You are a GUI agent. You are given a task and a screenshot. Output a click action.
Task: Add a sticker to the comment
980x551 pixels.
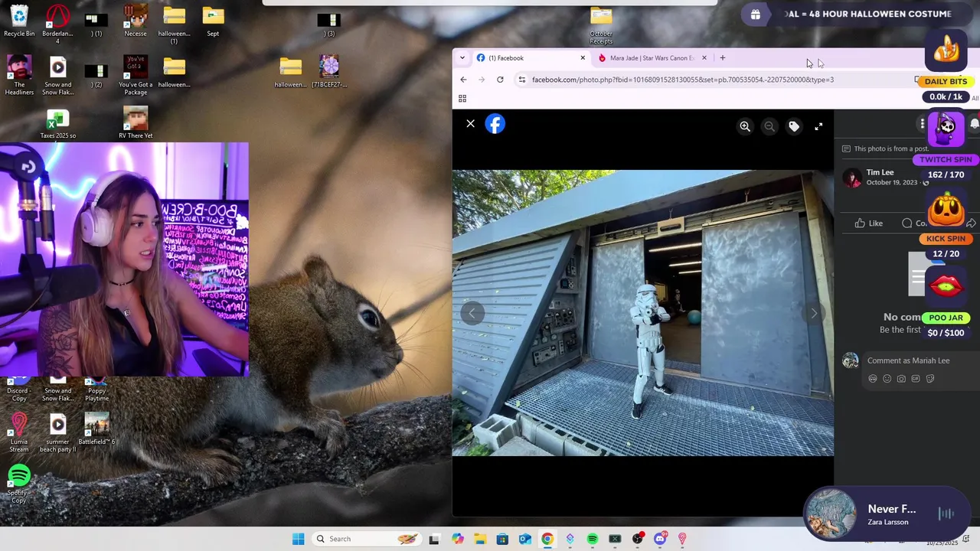930,379
